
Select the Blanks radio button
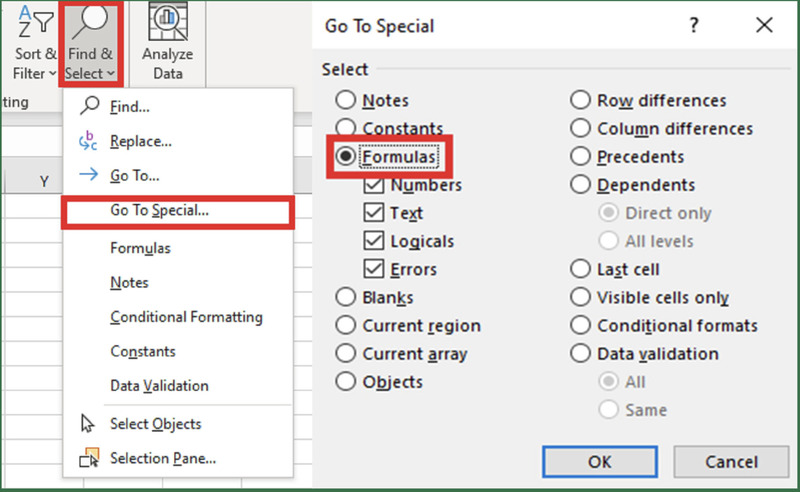tap(346, 297)
